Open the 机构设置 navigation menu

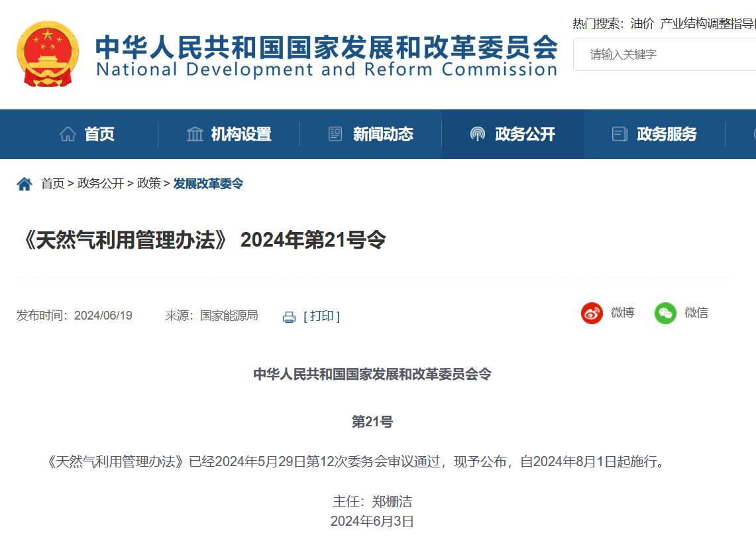pos(241,134)
